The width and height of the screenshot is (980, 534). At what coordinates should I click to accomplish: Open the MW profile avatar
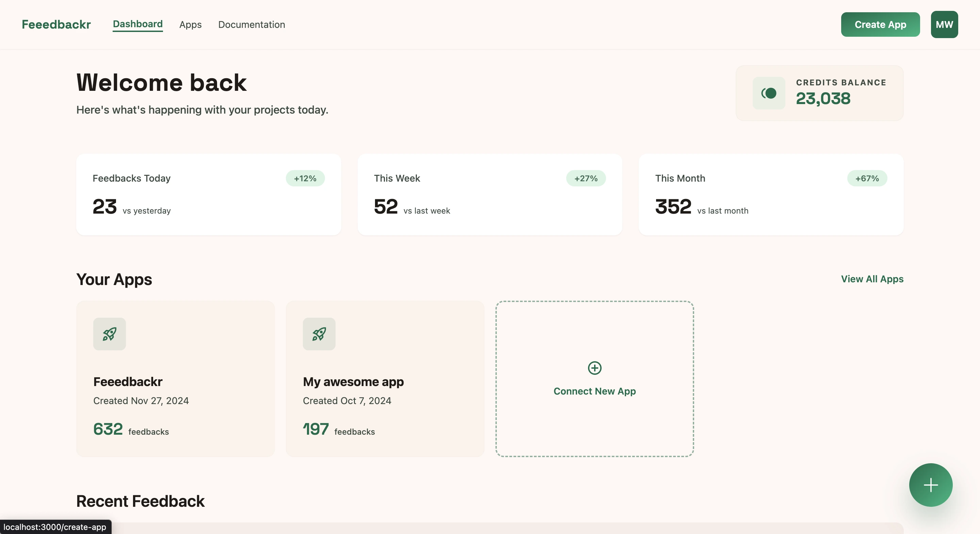click(x=944, y=24)
